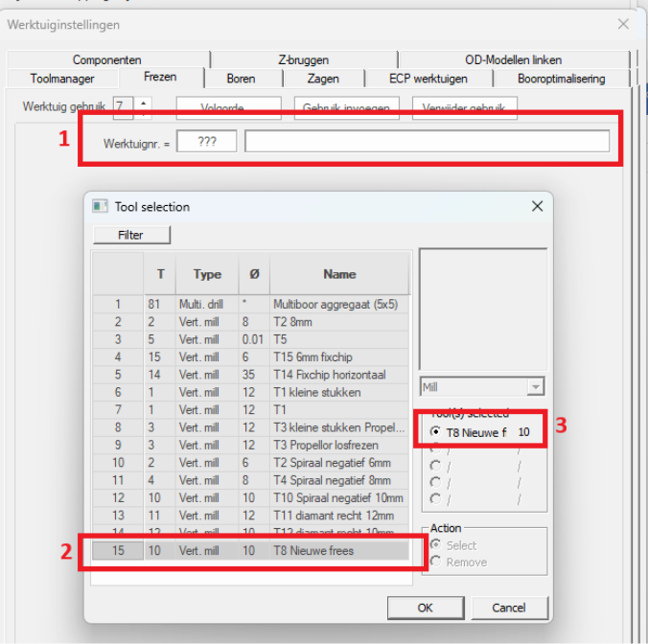Image resolution: width=648 pixels, height=644 pixels.
Task: Click the wide Werktuignr. description field
Action: tap(427, 141)
